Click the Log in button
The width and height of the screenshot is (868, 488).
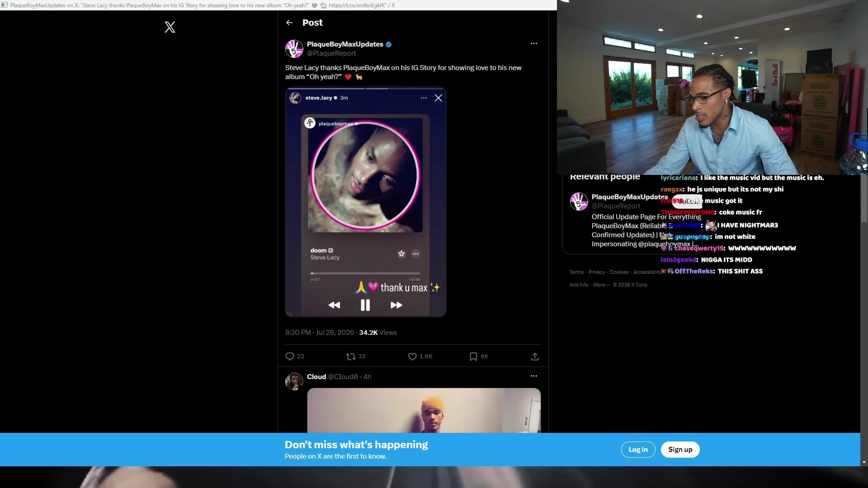638,450
